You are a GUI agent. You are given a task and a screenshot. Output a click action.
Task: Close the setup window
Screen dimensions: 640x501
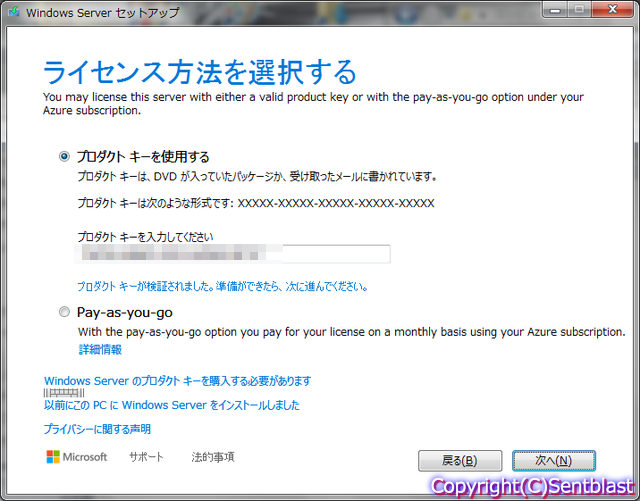[612, 9]
